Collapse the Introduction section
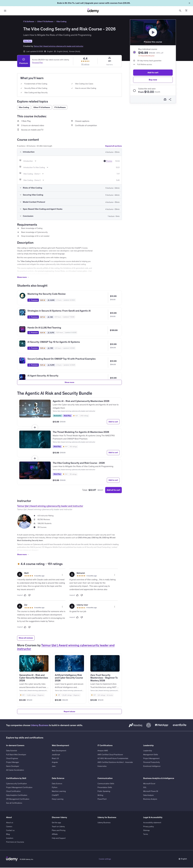 pyautogui.click(x=69, y=152)
